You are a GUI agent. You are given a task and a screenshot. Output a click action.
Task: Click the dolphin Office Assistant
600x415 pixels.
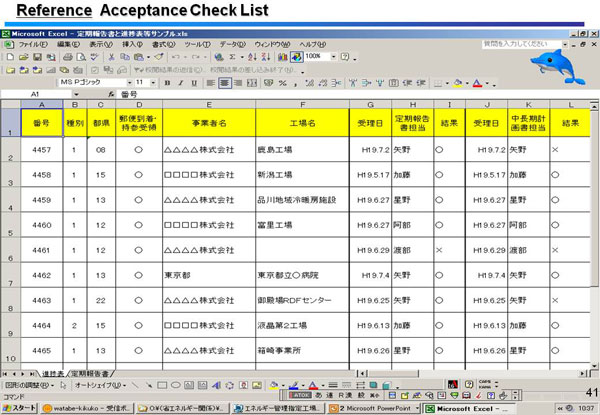click(557, 67)
